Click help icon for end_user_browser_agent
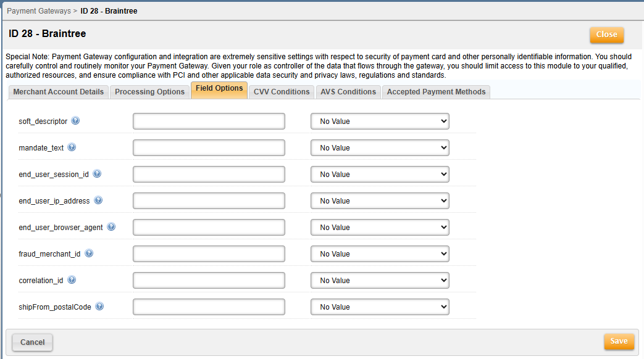This screenshot has height=359, width=644. coord(111,227)
